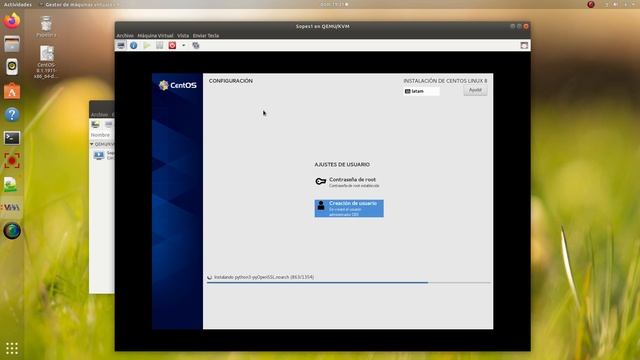Open Terminal from the dock
The height and width of the screenshot is (360, 640).
point(12,138)
